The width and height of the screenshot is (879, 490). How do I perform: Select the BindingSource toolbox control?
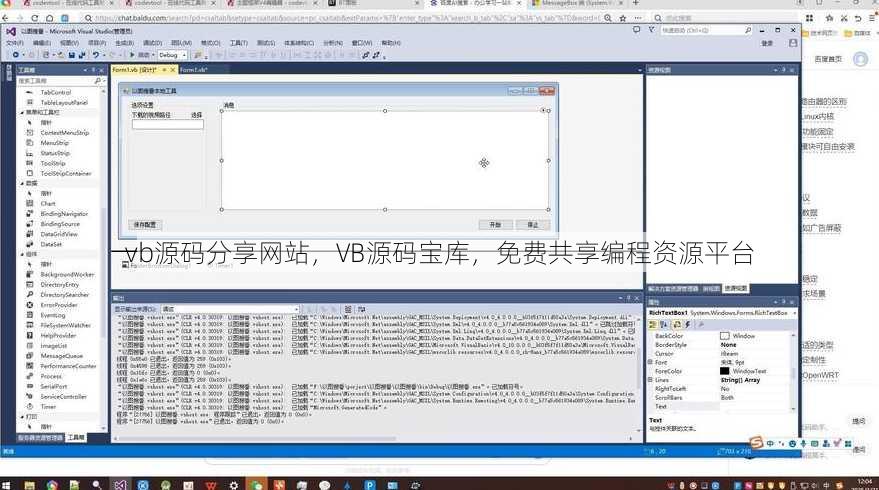click(x=60, y=224)
